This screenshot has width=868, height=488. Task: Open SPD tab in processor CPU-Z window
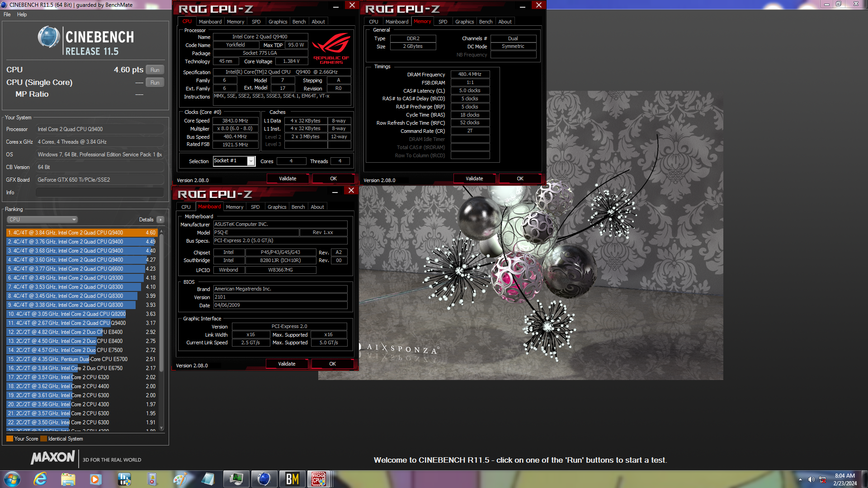pyautogui.click(x=256, y=22)
